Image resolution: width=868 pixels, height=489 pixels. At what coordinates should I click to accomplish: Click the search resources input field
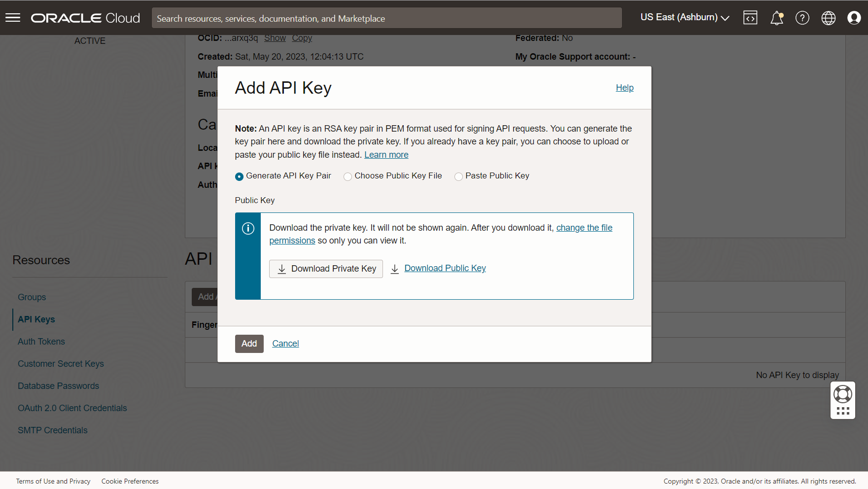386,18
